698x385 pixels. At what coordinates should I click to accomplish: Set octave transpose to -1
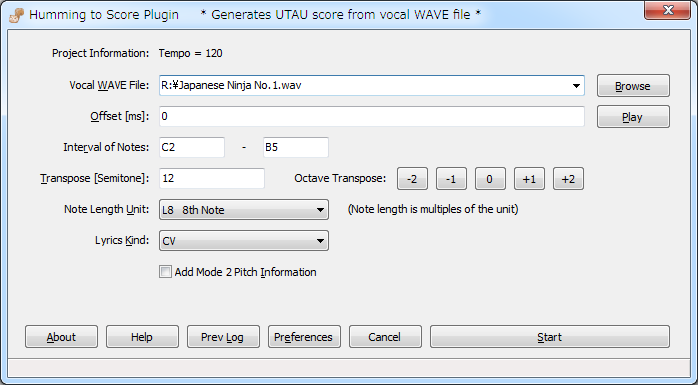[451, 179]
